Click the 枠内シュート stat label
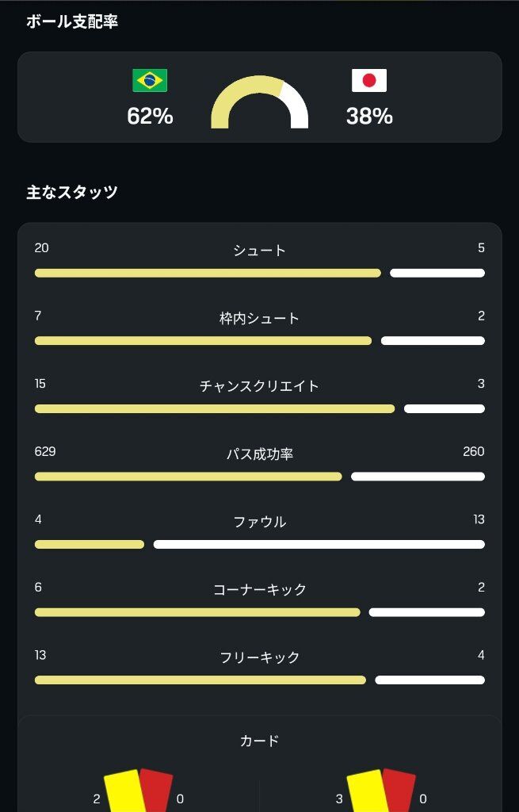This screenshot has width=519, height=812. [259, 318]
